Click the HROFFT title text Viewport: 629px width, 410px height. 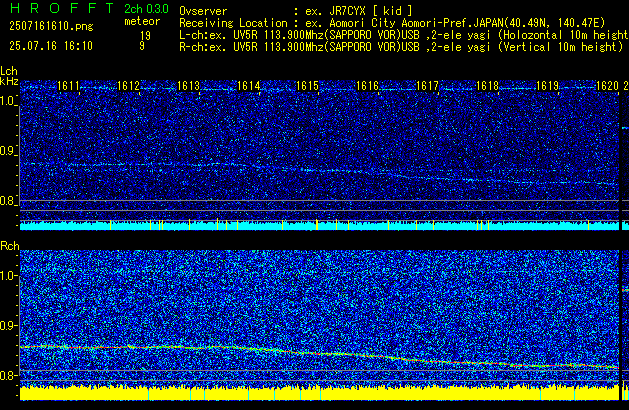click(62, 8)
